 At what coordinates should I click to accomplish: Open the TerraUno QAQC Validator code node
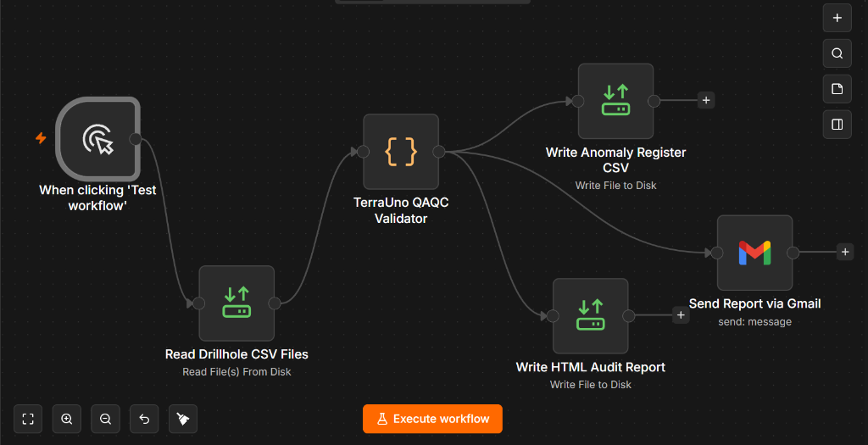coord(401,152)
